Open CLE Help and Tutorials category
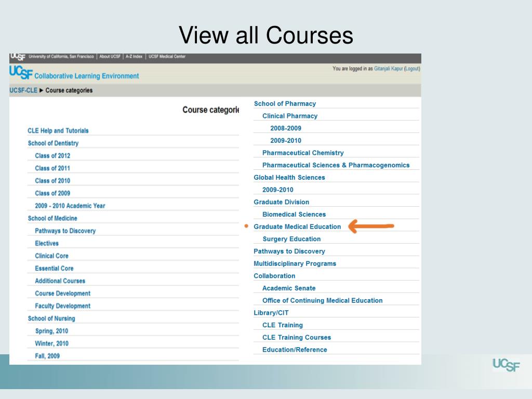532x399 pixels. (x=58, y=130)
